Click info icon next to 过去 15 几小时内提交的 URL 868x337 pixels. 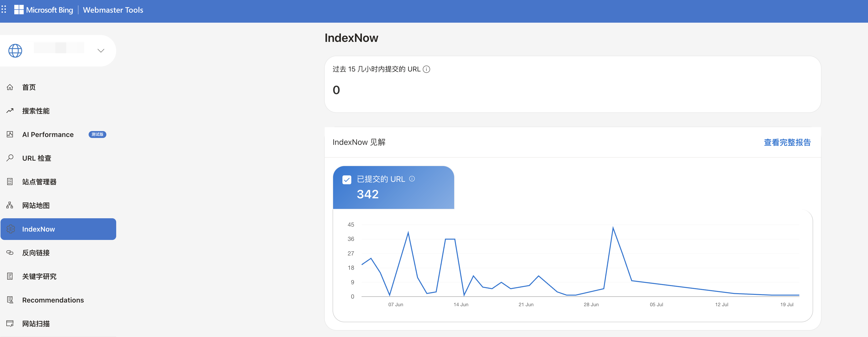tap(426, 69)
